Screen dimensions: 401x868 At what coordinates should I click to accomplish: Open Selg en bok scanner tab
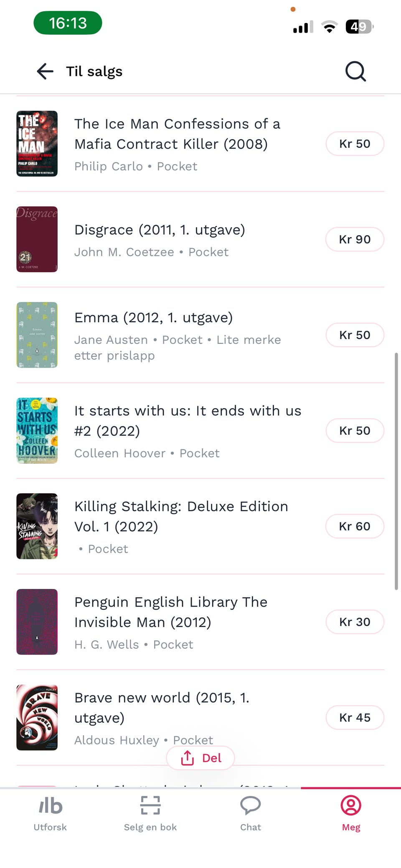[x=150, y=813]
